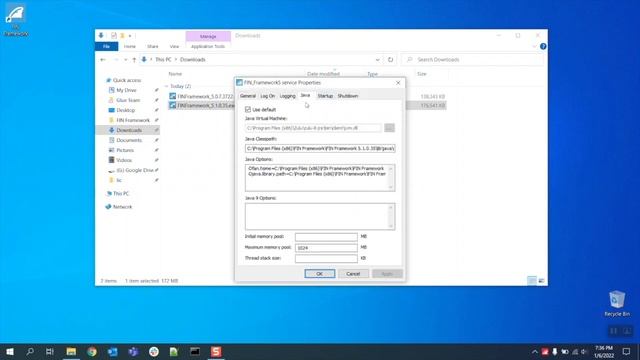
Task: Open the Share ribbon tab
Action: coord(153,47)
